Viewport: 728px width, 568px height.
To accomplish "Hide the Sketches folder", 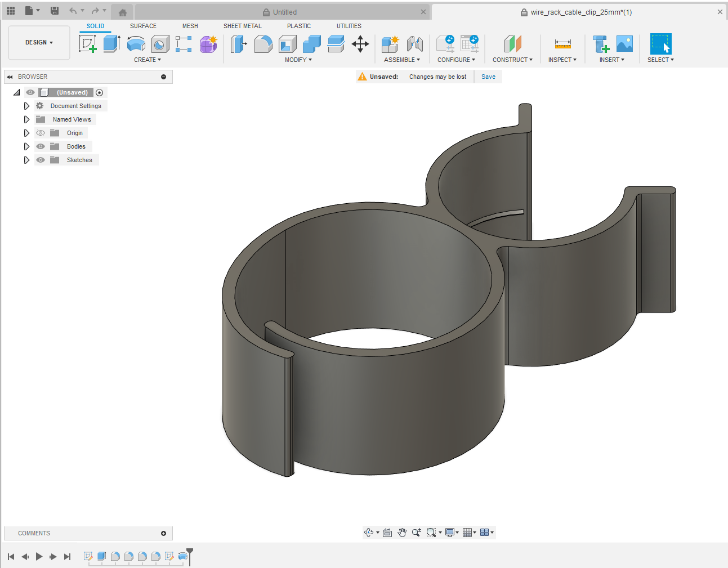I will click(x=41, y=160).
